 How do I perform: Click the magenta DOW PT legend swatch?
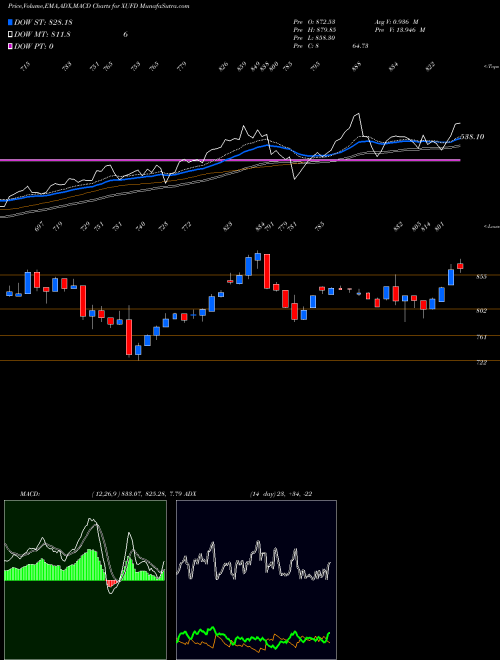click(11, 46)
